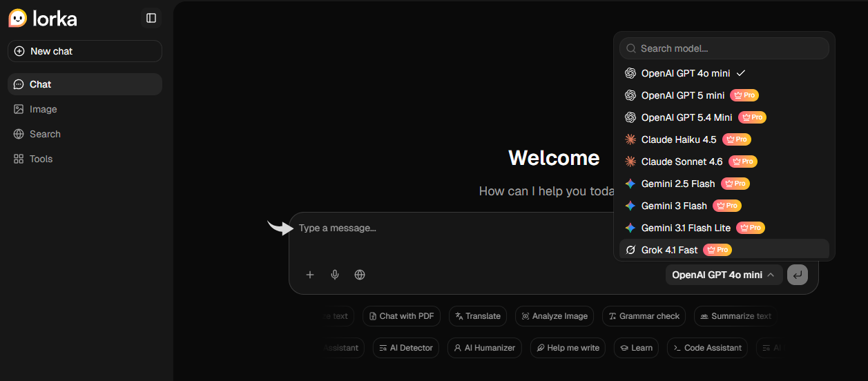Choose OpenAI GPT 5.4 Mini model
The width and height of the screenshot is (868, 381).
pos(724,117)
